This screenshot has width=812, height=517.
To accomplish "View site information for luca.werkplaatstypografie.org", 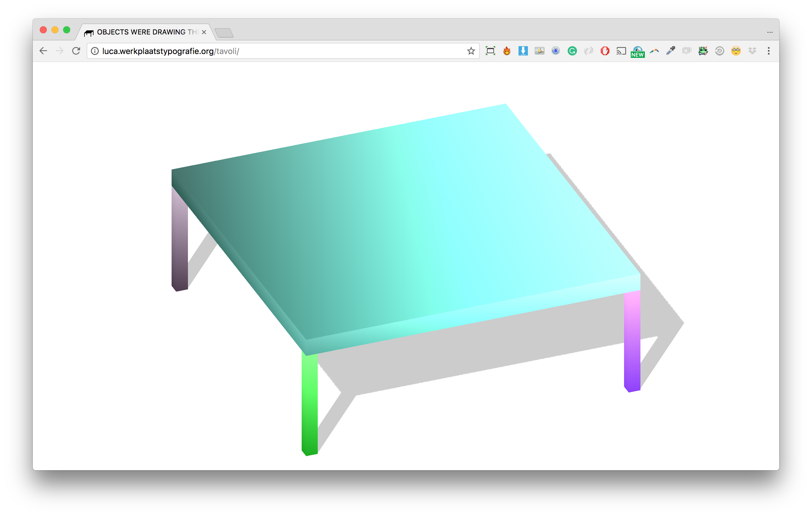I will [x=95, y=51].
